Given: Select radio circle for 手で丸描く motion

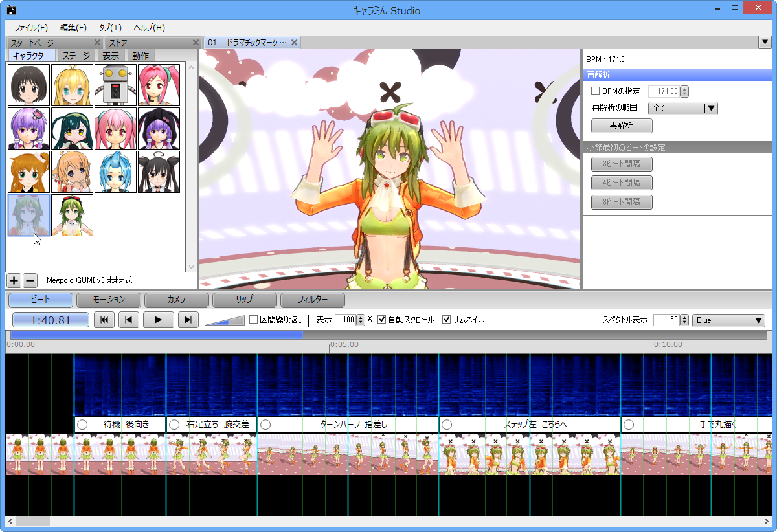Looking at the screenshot, I should (629, 425).
